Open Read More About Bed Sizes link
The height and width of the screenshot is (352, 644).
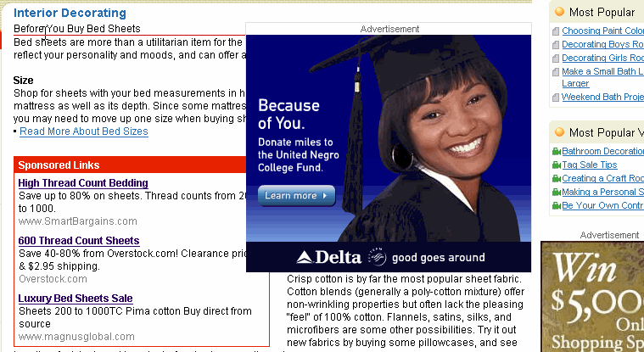tap(84, 131)
